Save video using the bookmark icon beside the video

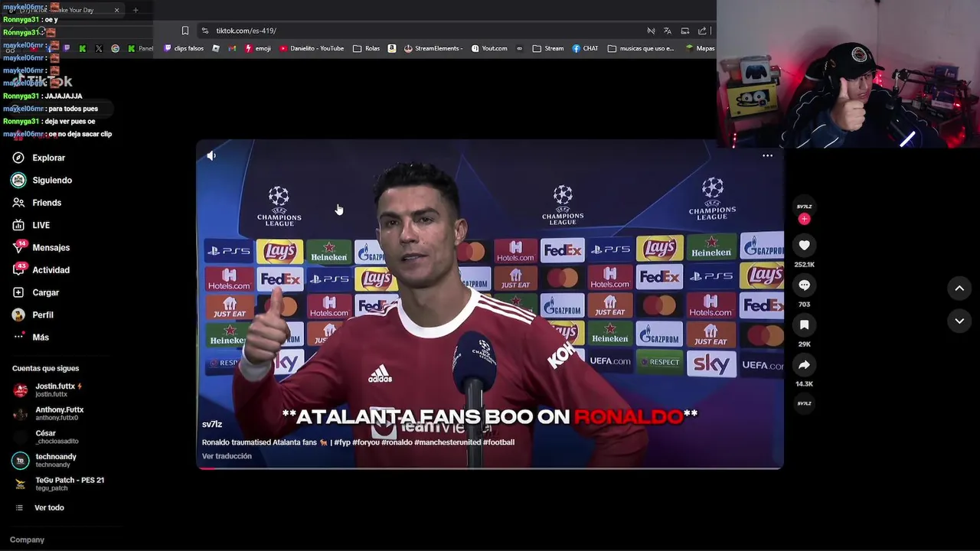[804, 324]
